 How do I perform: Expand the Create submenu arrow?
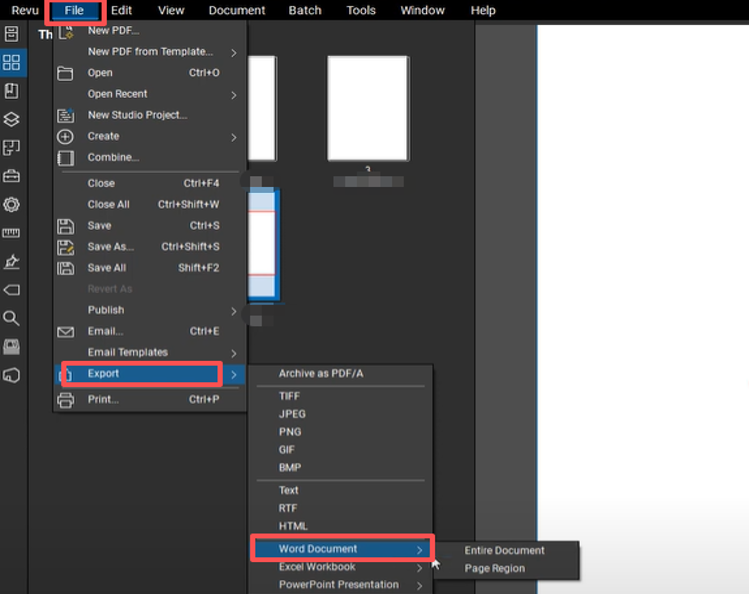(234, 138)
